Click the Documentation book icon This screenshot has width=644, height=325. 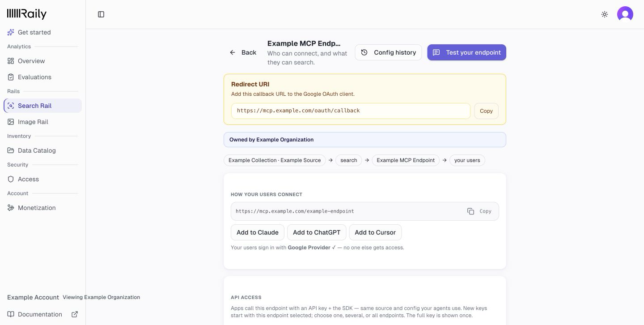point(11,314)
